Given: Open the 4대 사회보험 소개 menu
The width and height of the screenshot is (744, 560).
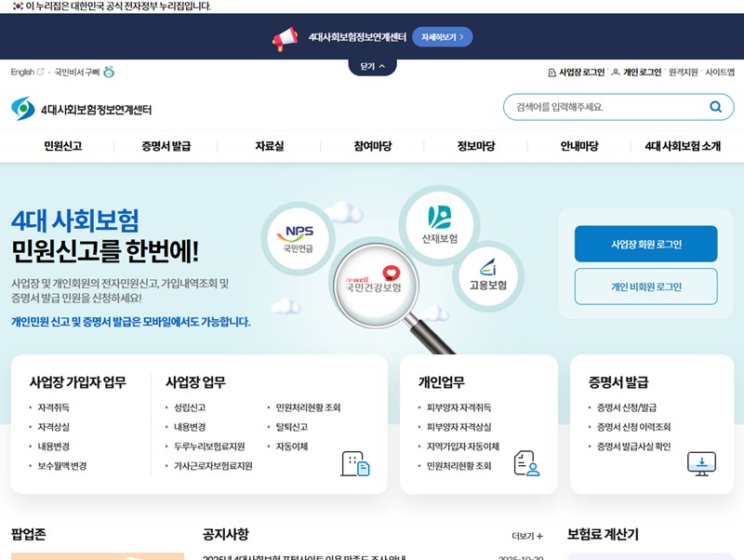Looking at the screenshot, I should click(x=684, y=145).
